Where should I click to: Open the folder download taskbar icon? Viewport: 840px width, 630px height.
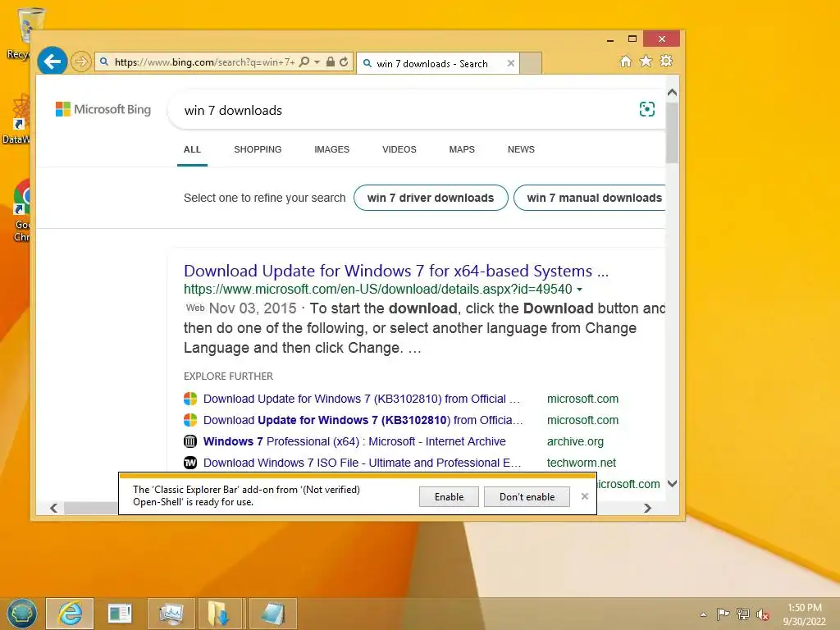219,614
